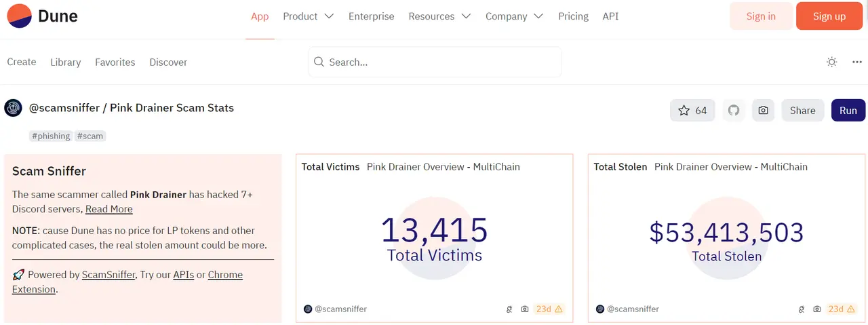Click the Total Victims card title
This screenshot has height=325, width=868.
(x=331, y=167)
